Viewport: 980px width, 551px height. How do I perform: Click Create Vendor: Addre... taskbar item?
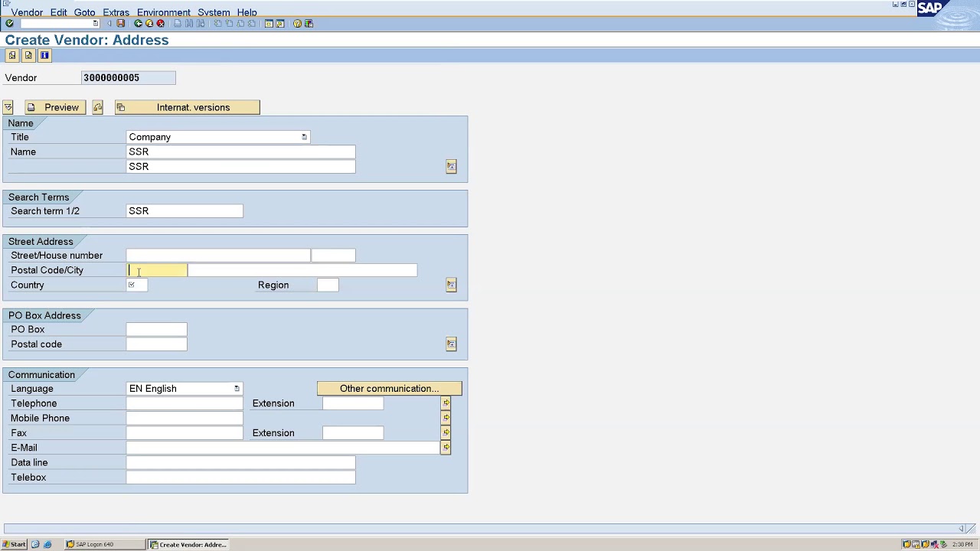coord(188,545)
